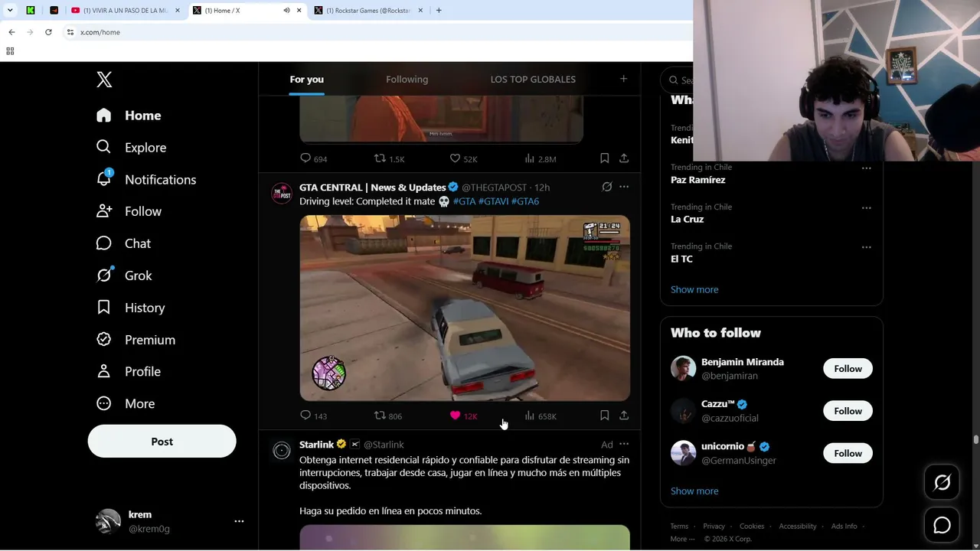Click the Post button
This screenshot has height=551, width=980.
(162, 442)
